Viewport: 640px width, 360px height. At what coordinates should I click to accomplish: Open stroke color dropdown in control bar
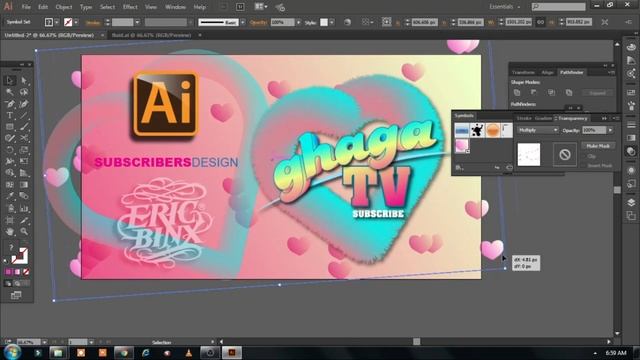coord(76,22)
